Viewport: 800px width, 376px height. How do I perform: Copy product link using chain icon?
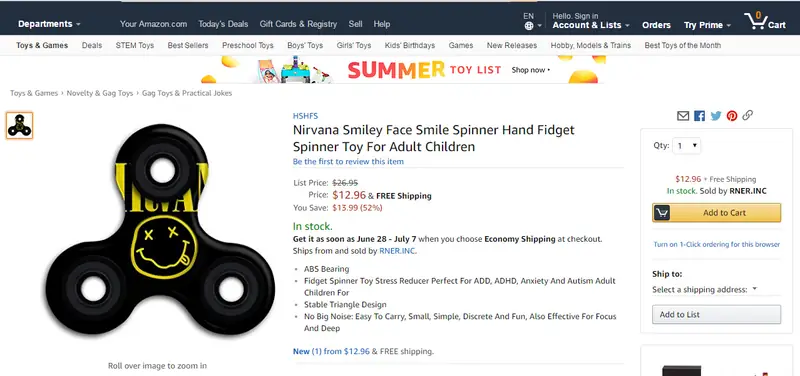pyautogui.click(x=747, y=115)
